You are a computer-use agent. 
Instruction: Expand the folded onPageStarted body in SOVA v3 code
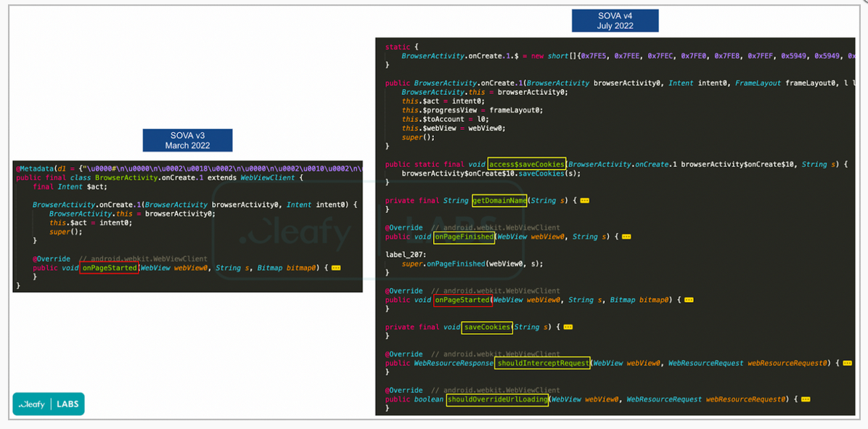(x=336, y=268)
